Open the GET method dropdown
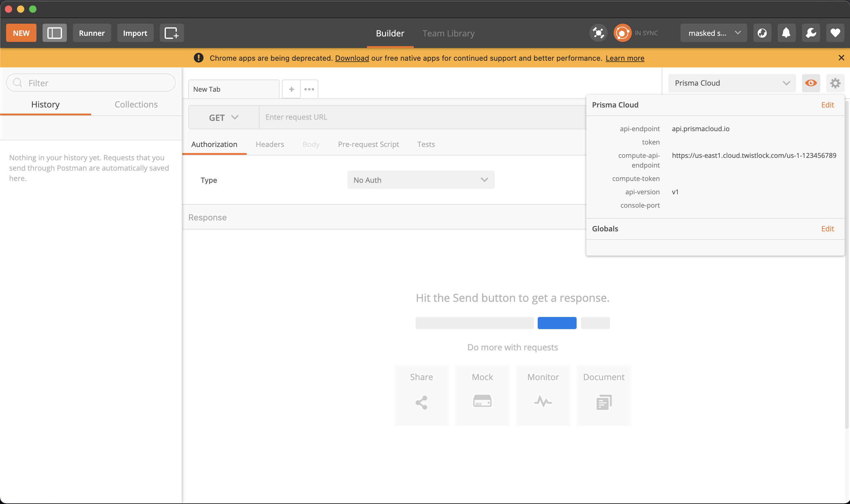The height and width of the screenshot is (504, 850). click(x=224, y=117)
